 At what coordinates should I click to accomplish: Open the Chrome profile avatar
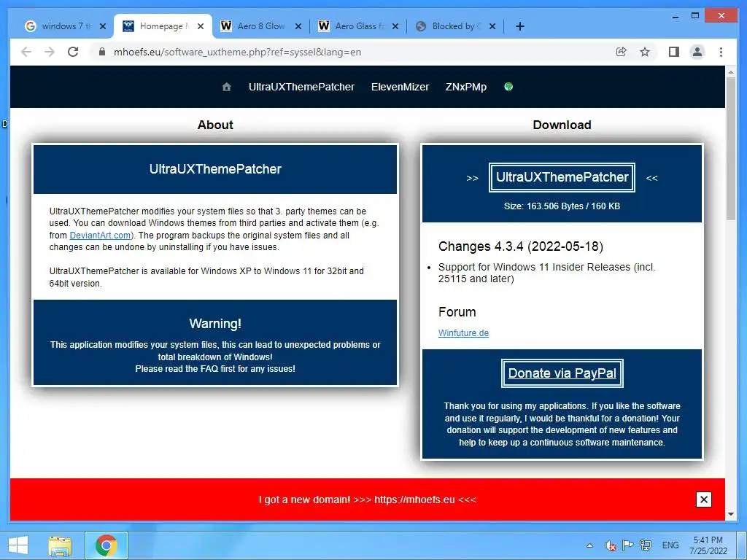(697, 52)
